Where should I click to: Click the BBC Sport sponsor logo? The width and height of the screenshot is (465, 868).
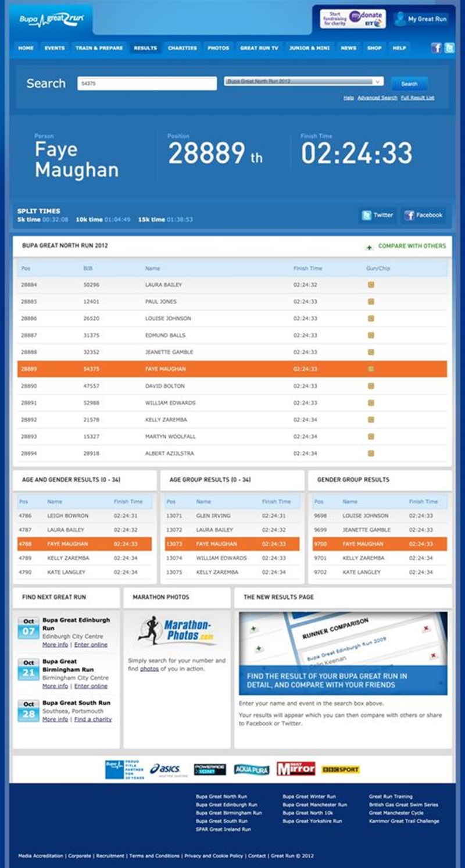[x=341, y=770]
